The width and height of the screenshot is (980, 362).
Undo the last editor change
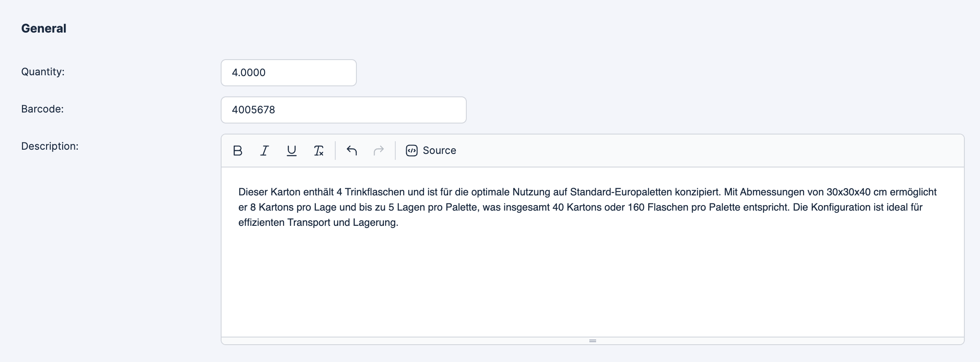pos(352,151)
